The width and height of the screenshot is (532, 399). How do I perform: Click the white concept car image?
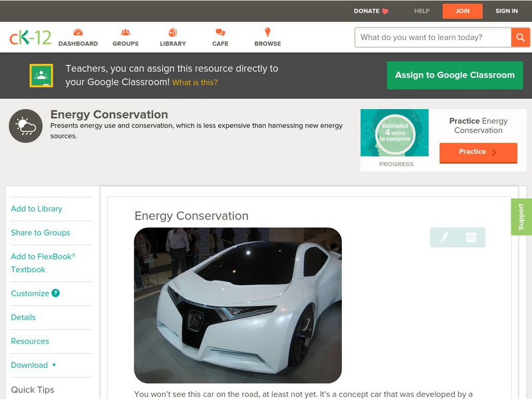238,305
